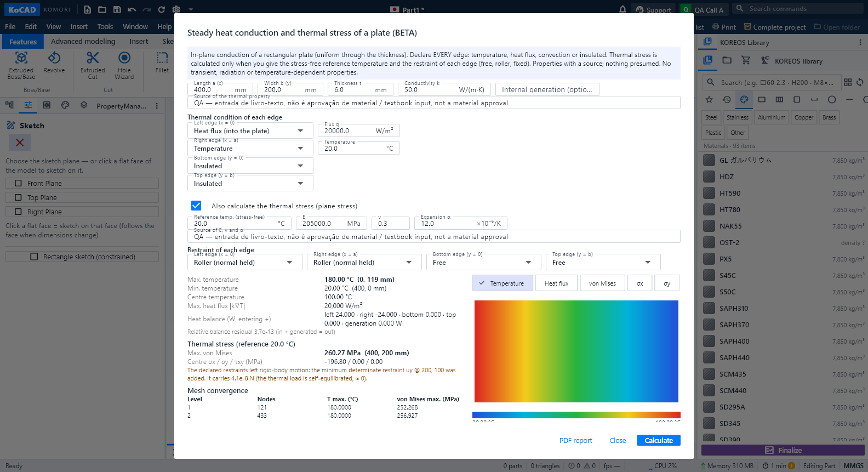Click the red X cancel sketch icon
Viewport: 868px width, 472px height.
(x=20, y=143)
